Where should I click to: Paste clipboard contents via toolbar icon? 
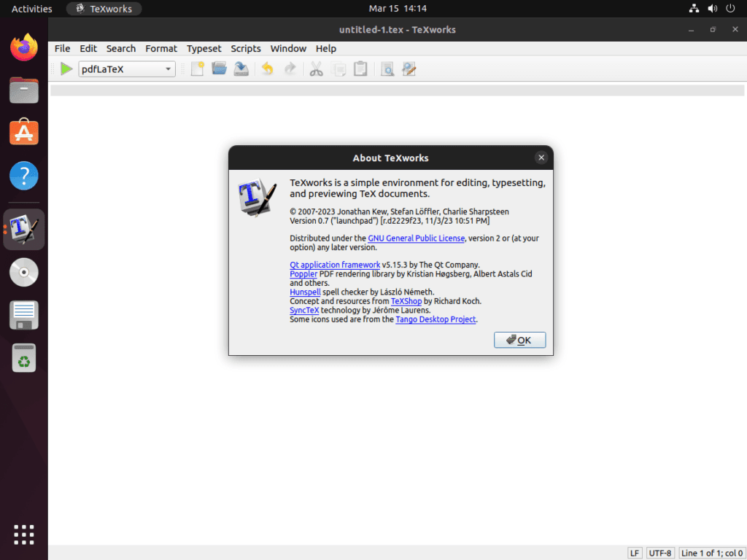tap(360, 69)
